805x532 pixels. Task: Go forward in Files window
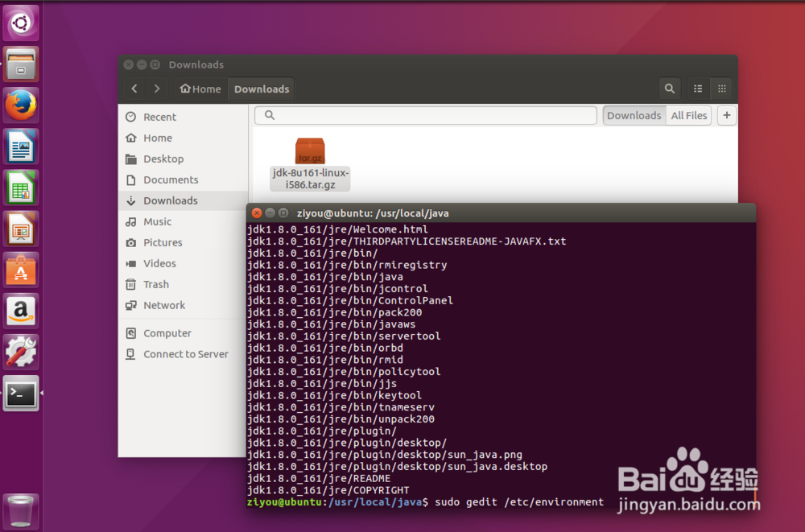157,89
